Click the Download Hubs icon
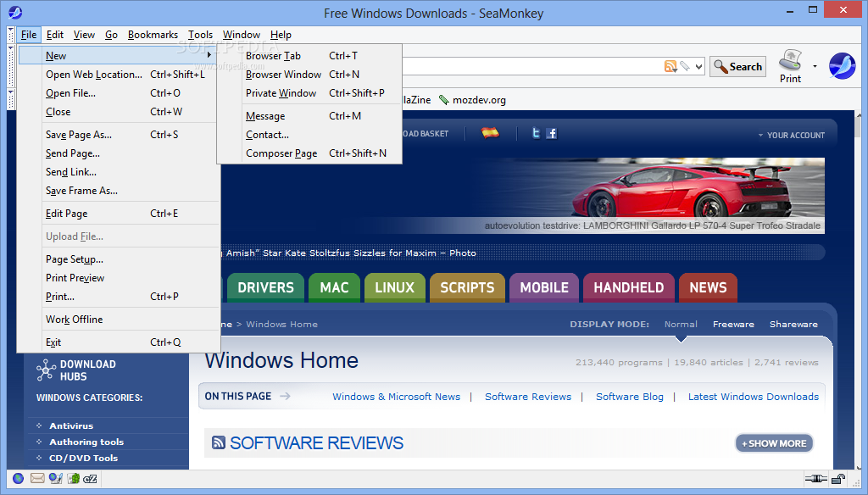This screenshot has width=868, height=495. pyautogui.click(x=46, y=370)
